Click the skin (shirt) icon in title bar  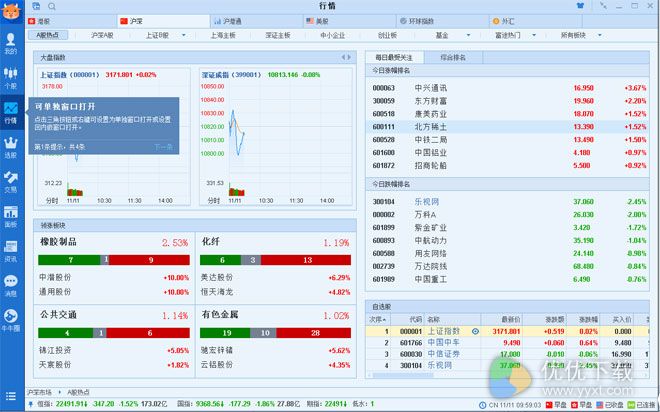580,6
